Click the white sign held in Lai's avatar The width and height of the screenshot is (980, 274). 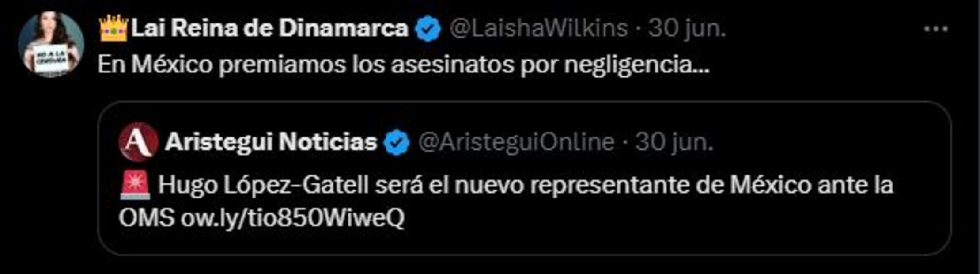pyautogui.click(x=50, y=58)
